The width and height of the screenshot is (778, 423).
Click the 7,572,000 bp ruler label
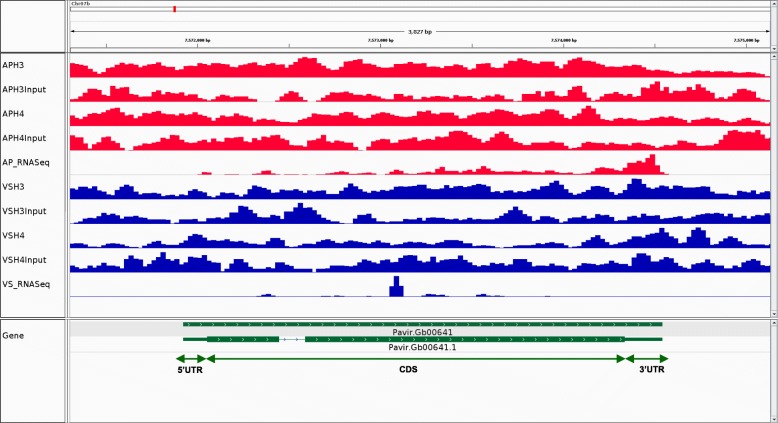(x=197, y=40)
